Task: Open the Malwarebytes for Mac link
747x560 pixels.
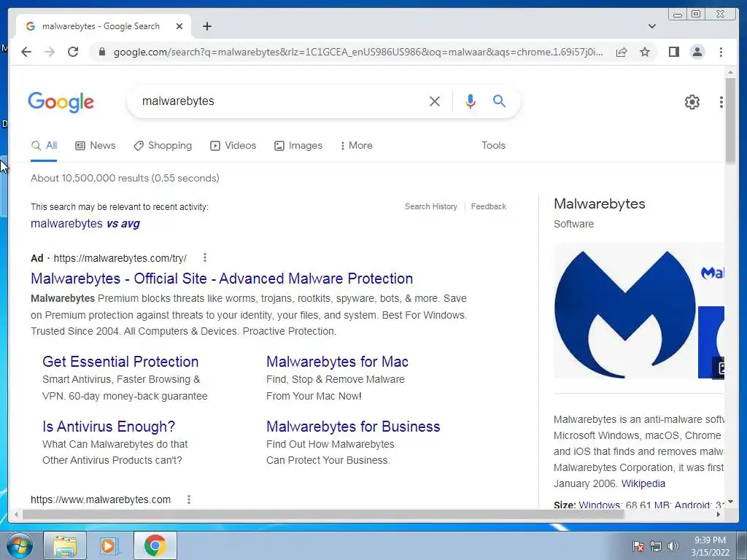Action: pyautogui.click(x=337, y=362)
